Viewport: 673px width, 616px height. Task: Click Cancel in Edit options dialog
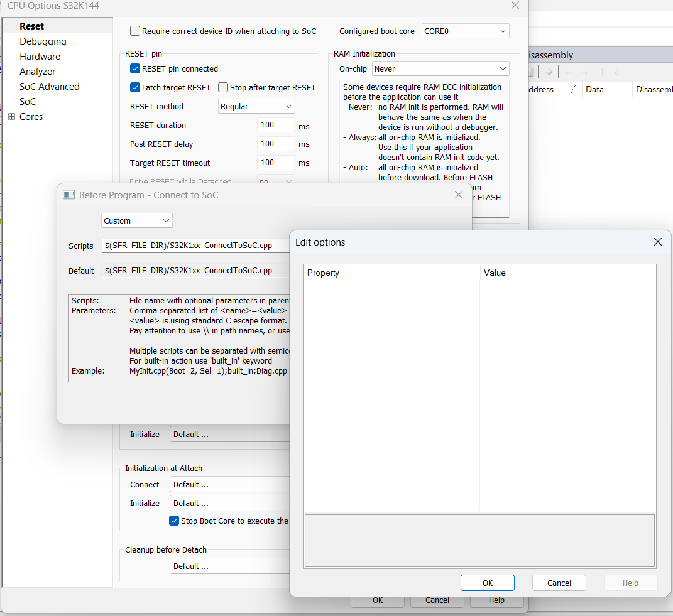(x=559, y=583)
